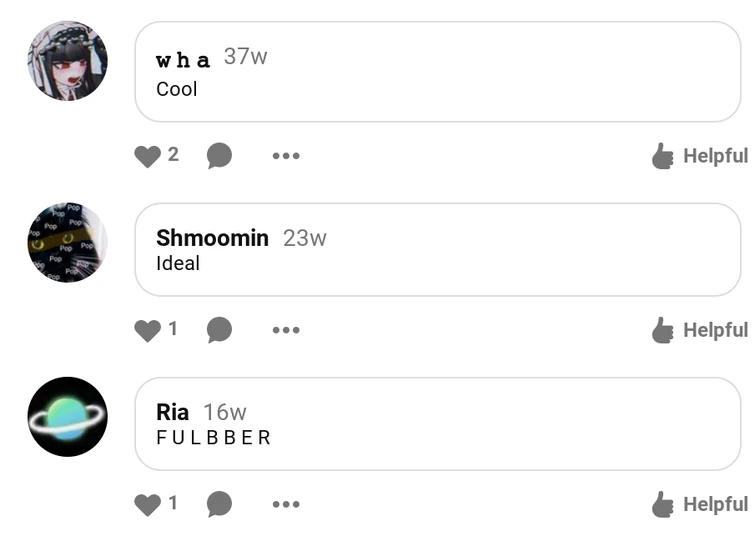Screen dimensions: 755x541
Task: Mark w h a's comment as Helpful
Action: click(699, 156)
